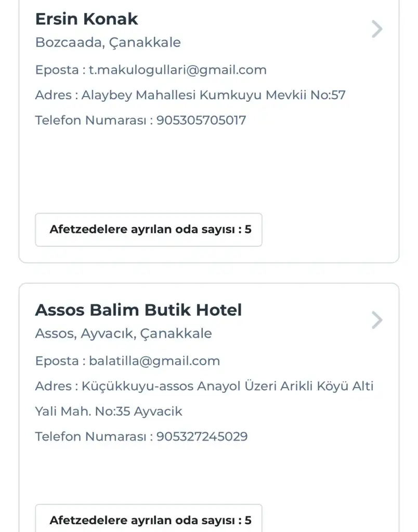Click the Adres label in Ersin Konak card

(x=53, y=96)
